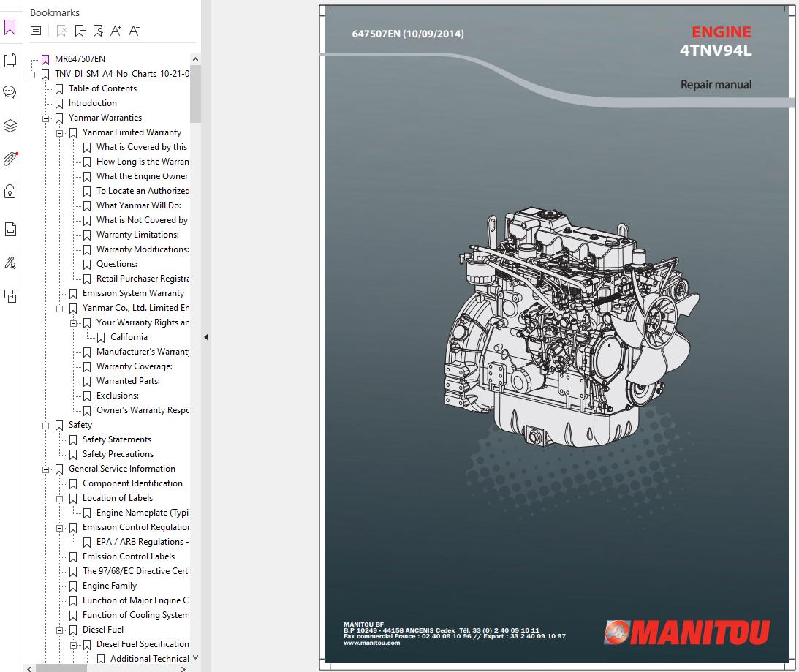This screenshot has width=799, height=672.
Task: Add a new bookmark
Action: click(80, 31)
